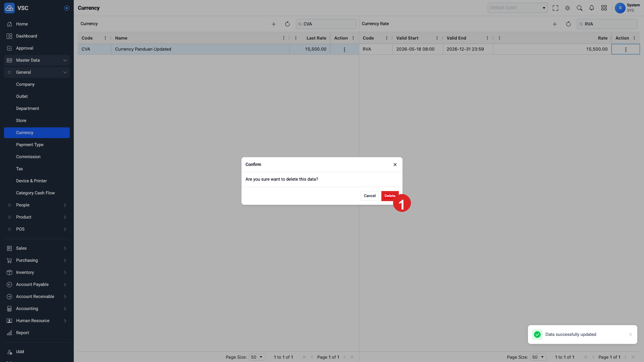Screen dimensions: 644x362
Task: Open the Department menu item
Action: 37,109
